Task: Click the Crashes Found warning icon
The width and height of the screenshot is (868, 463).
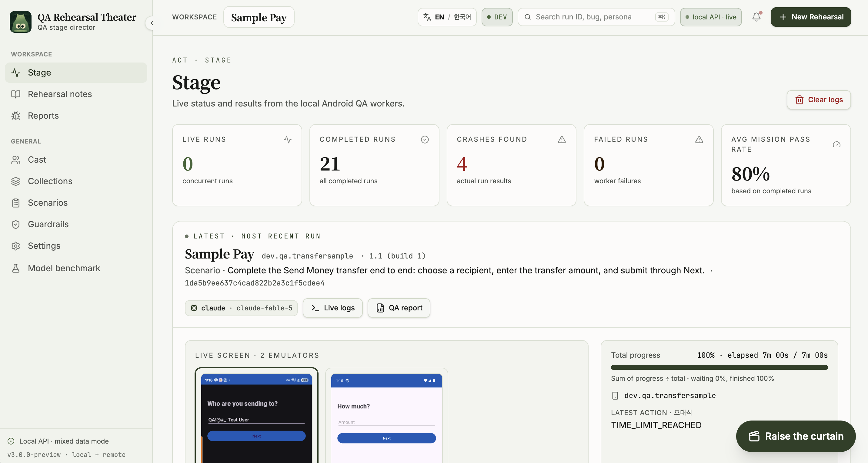Action: coord(562,139)
